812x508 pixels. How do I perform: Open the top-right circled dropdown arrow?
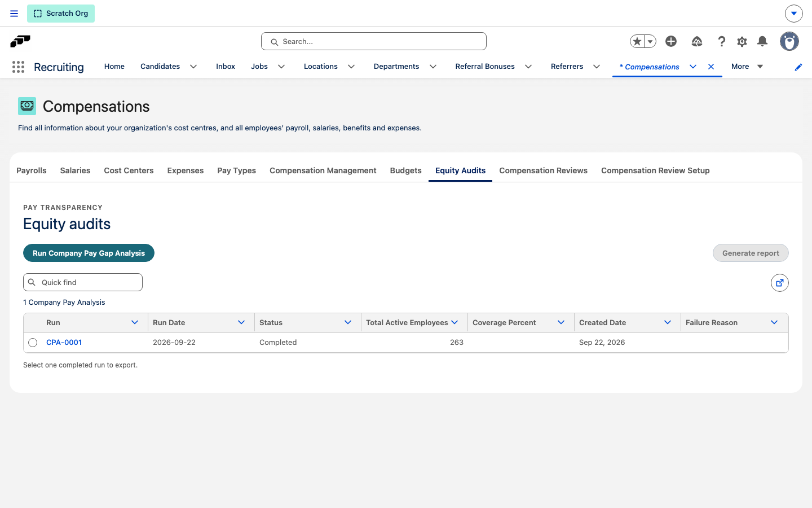coord(794,14)
